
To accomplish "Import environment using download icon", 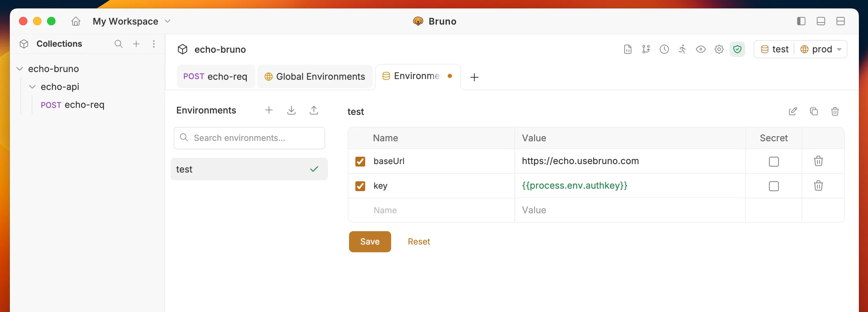I will (291, 110).
